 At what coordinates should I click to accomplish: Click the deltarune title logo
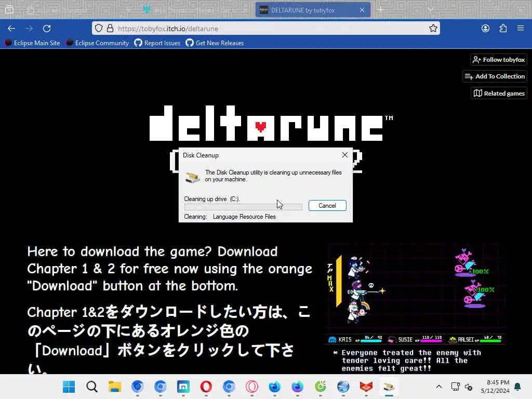[x=271, y=123]
